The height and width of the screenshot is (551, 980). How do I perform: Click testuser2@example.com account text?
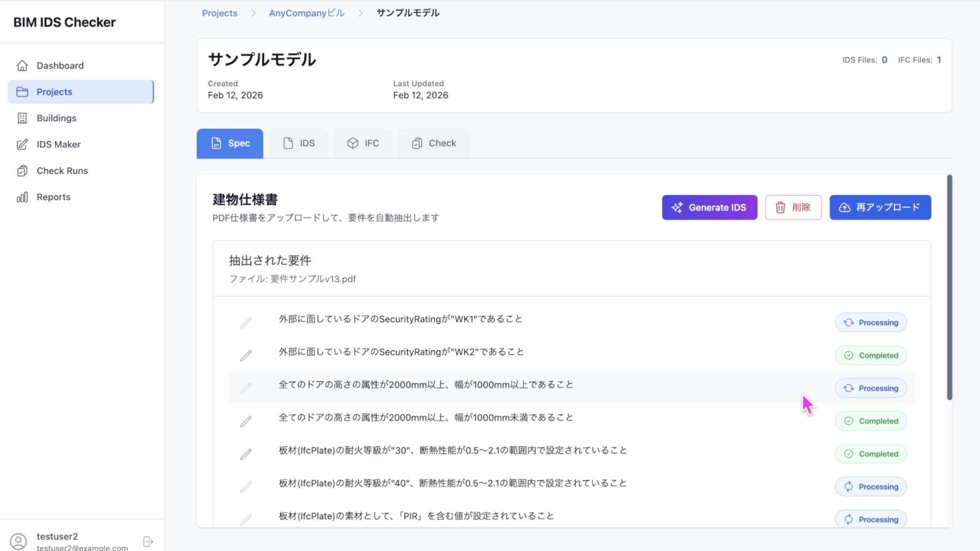pyautogui.click(x=82, y=548)
